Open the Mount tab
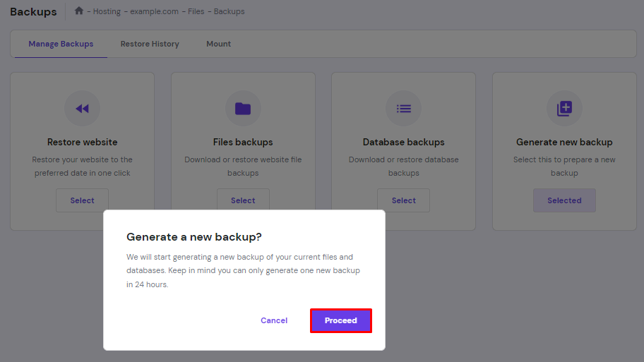The image size is (644, 362). tap(218, 44)
